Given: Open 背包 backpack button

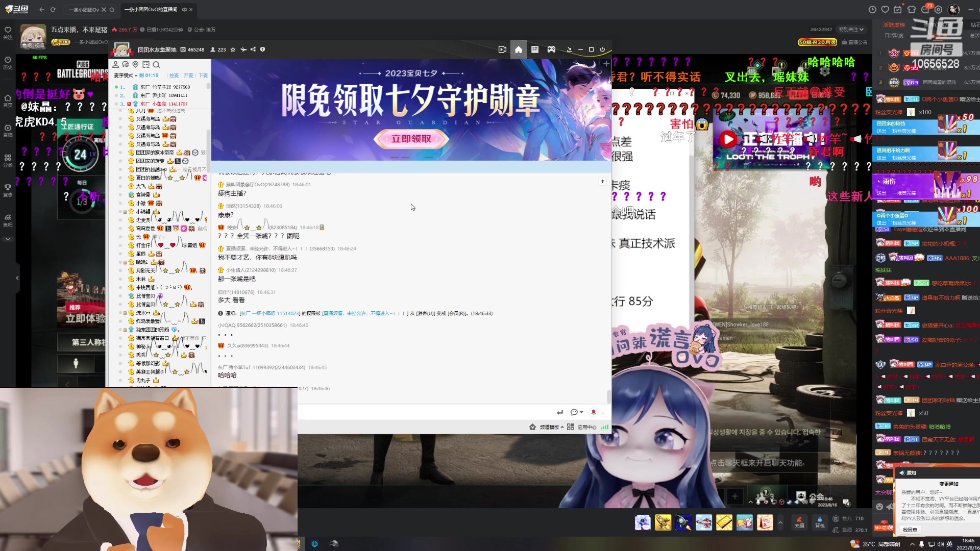Looking at the screenshot, I should pyautogui.click(x=820, y=522).
